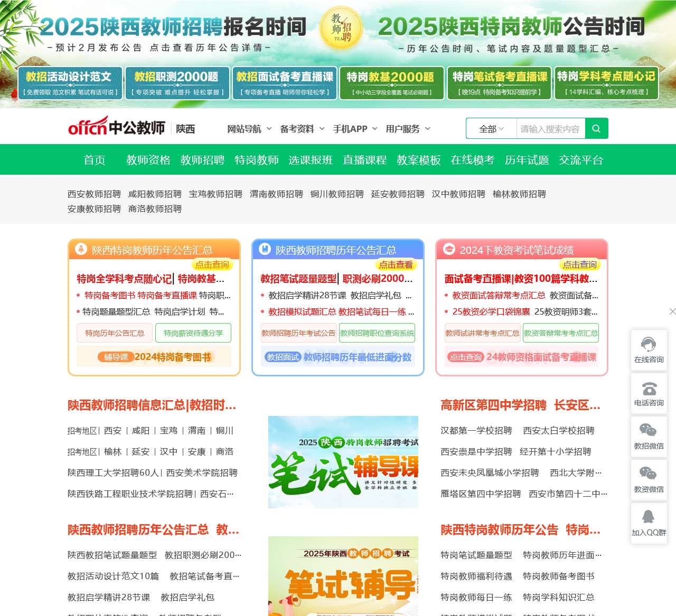Click the offcn 中公教师 logo
Viewport: 676px width, 616px height.
(117, 127)
